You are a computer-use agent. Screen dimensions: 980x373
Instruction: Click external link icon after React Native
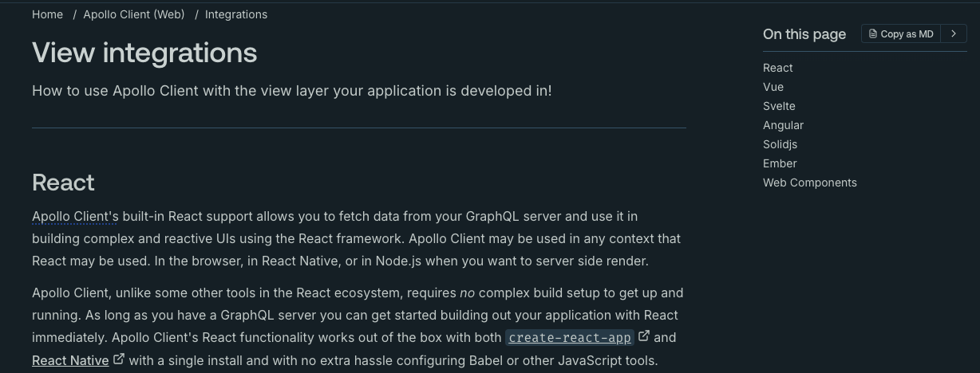coord(119,359)
